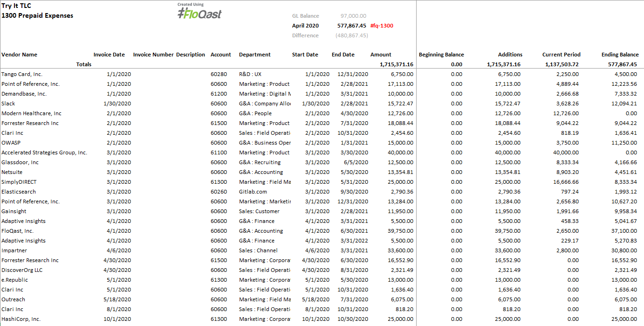Click the 'Beginning Balance' column header
644x326 pixels.
(441, 55)
